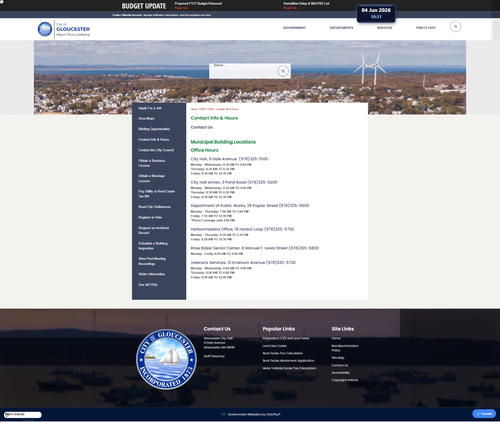The height and width of the screenshot is (422, 500).
Task: Click the Translate button
Action: coord(484,414)
